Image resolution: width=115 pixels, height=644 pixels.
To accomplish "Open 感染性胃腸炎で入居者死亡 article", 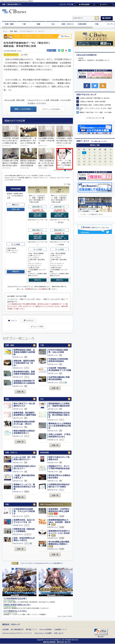I will click(x=59, y=405).
